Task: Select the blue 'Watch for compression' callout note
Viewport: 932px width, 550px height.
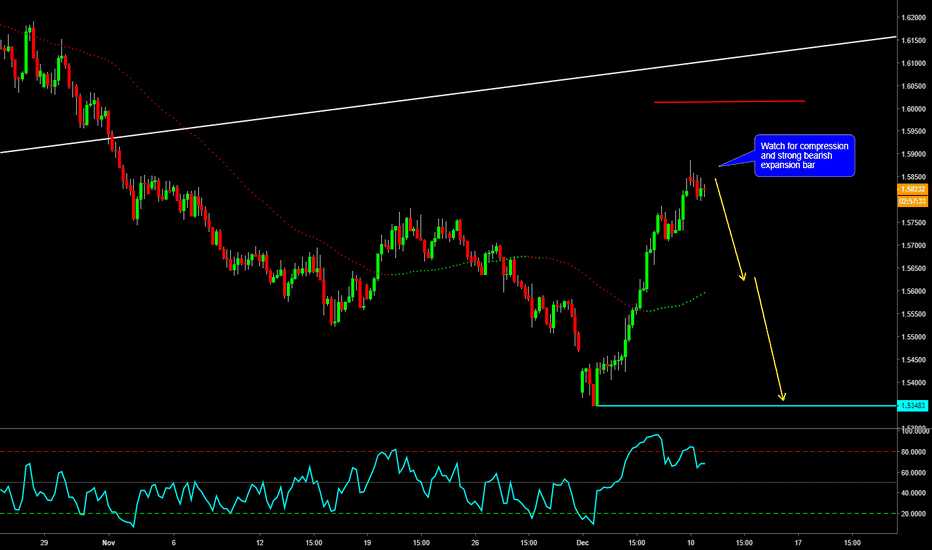Action: point(804,155)
